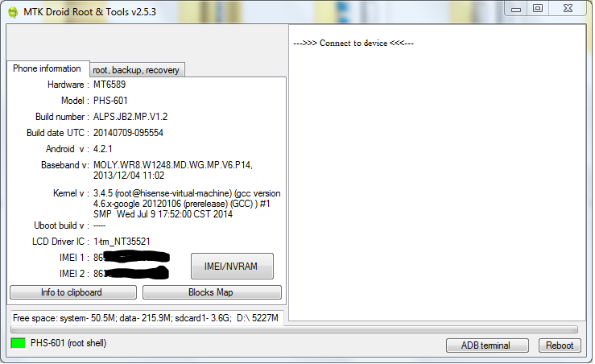
Task: Click the progress bar below free space
Action: click(294, 329)
